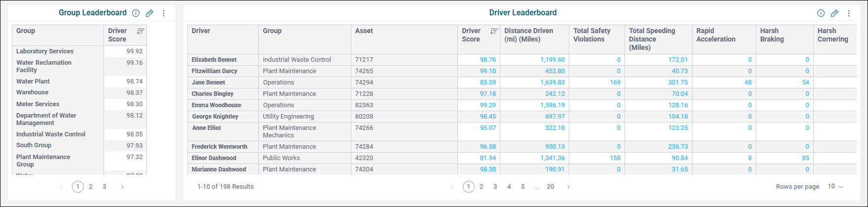Select Warehouse group row
The height and width of the screenshot is (207, 868).
coord(33,92)
